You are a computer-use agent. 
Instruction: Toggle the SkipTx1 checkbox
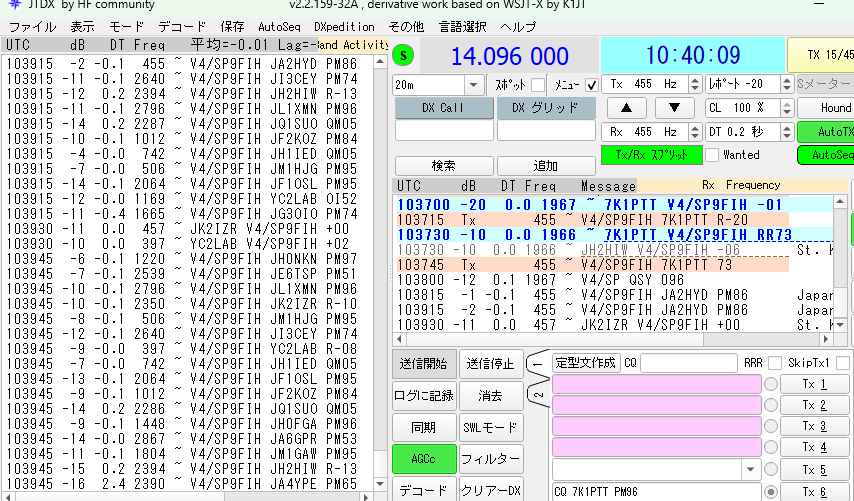tap(843, 363)
